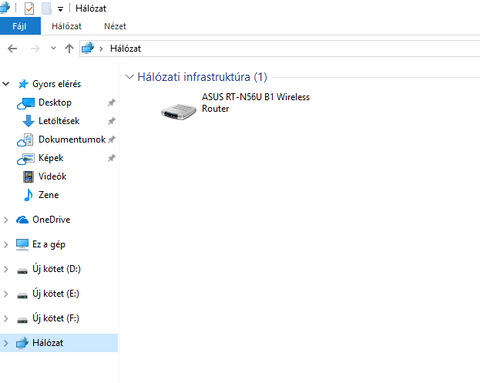480x383 pixels.
Task: Expand the OneDrive tree node
Action: pyautogui.click(x=6, y=220)
